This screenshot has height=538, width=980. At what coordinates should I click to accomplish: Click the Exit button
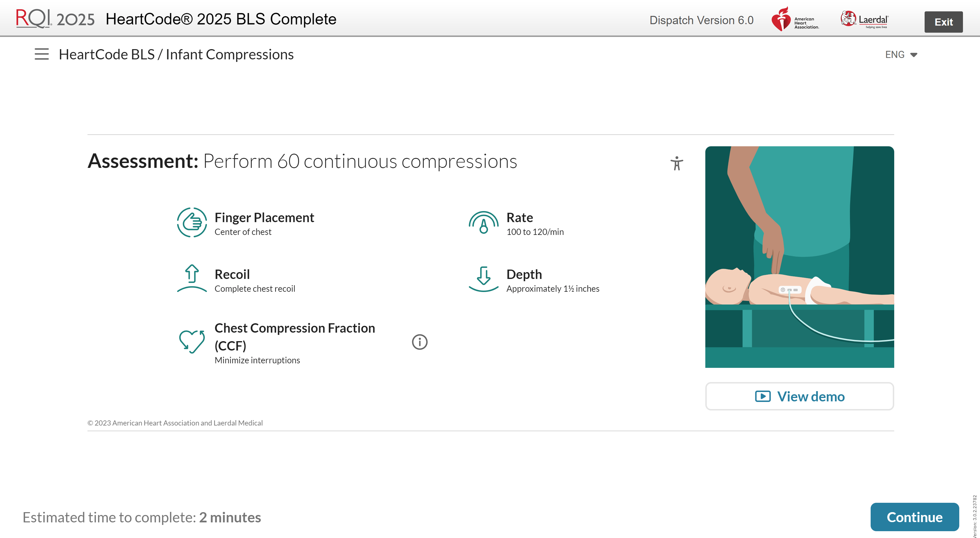coord(944,22)
